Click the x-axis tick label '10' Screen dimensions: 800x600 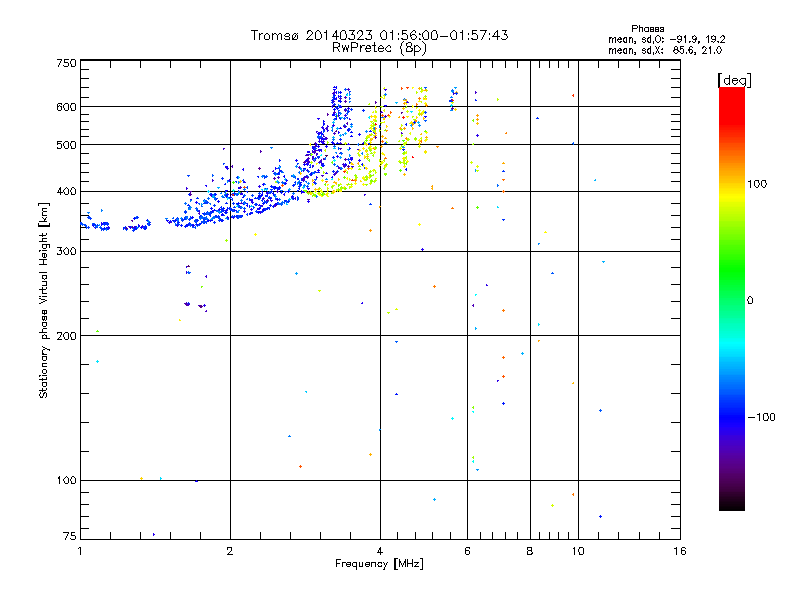click(578, 551)
